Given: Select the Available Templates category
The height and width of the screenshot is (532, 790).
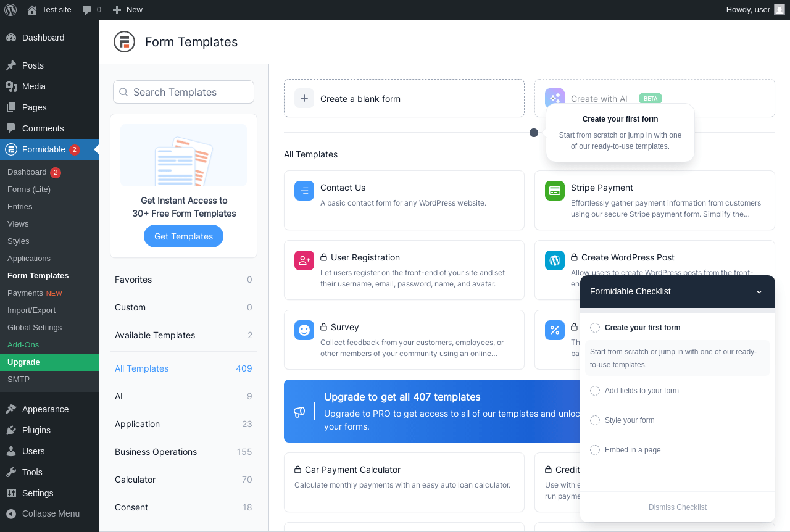Looking at the screenshot, I should coord(183,335).
